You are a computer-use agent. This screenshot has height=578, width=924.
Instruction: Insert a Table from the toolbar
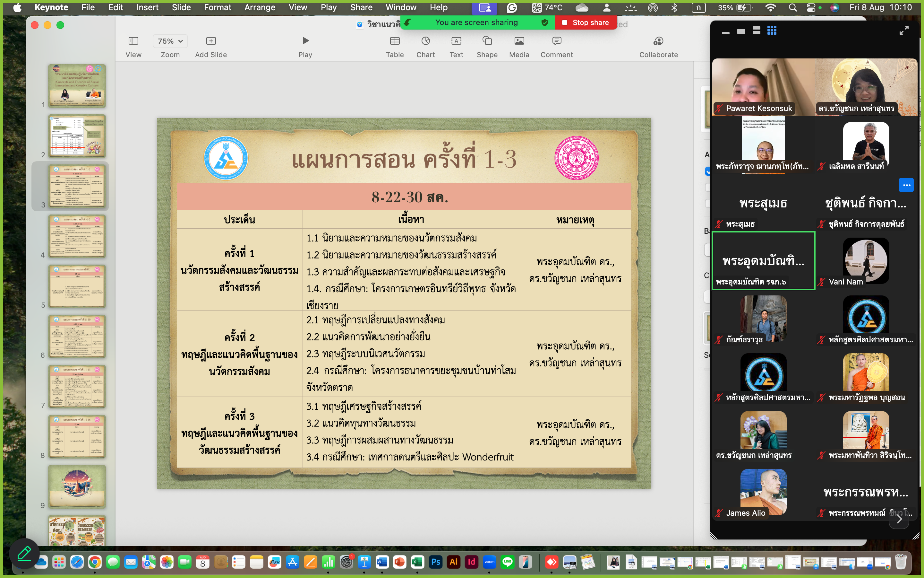pyautogui.click(x=395, y=41)
